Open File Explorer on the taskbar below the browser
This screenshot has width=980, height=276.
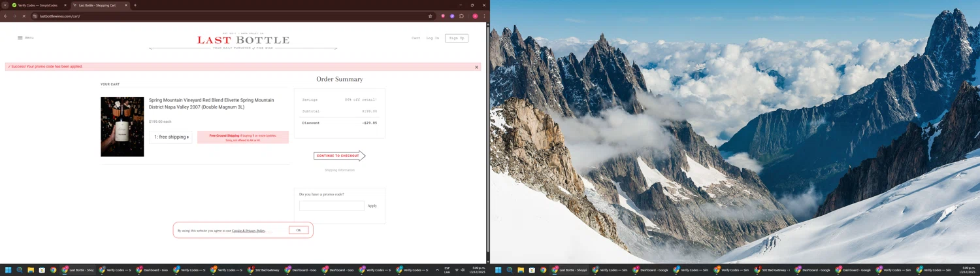tap(31, 269)
